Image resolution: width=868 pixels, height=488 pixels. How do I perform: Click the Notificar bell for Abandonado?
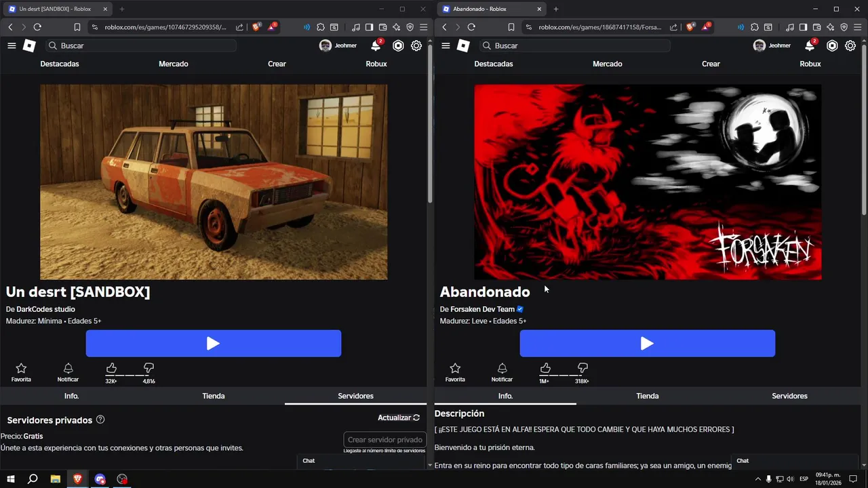click(502, 368)
